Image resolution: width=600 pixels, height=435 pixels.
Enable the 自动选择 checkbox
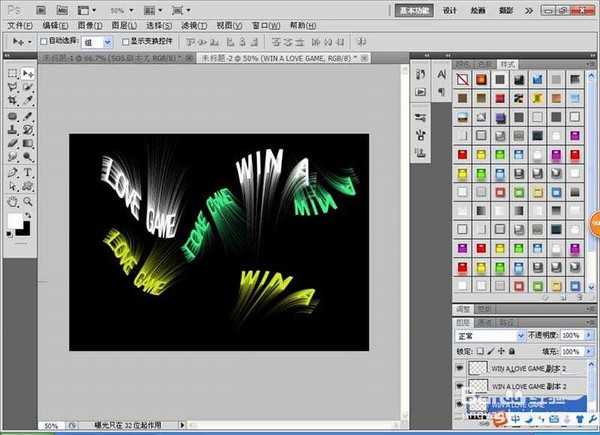pos(42,42)
